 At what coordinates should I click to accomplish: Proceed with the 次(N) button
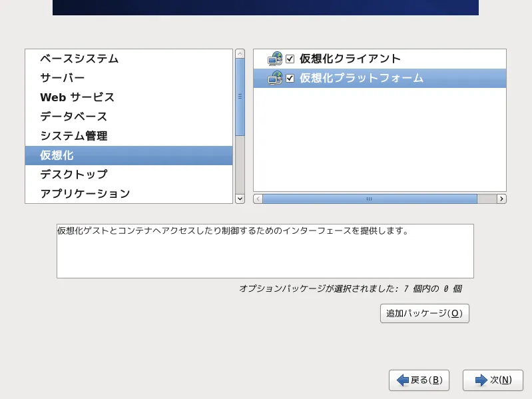[493, 380]
